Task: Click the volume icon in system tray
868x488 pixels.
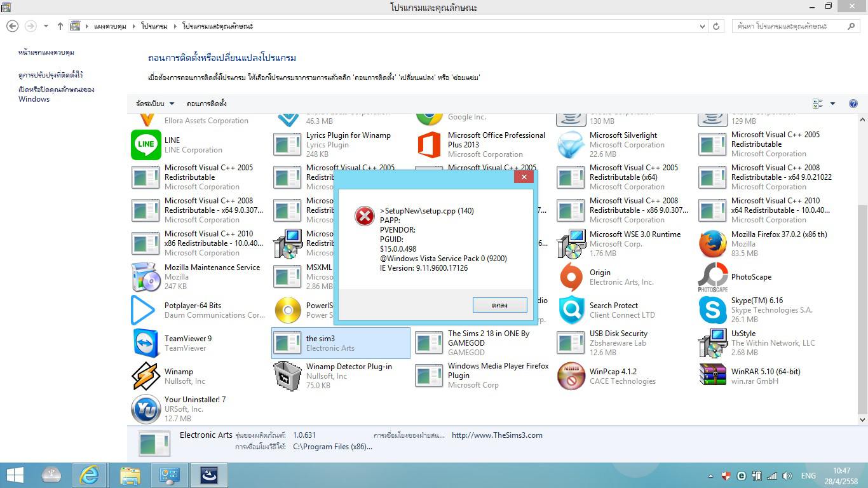Action: (x=787, y=476)
